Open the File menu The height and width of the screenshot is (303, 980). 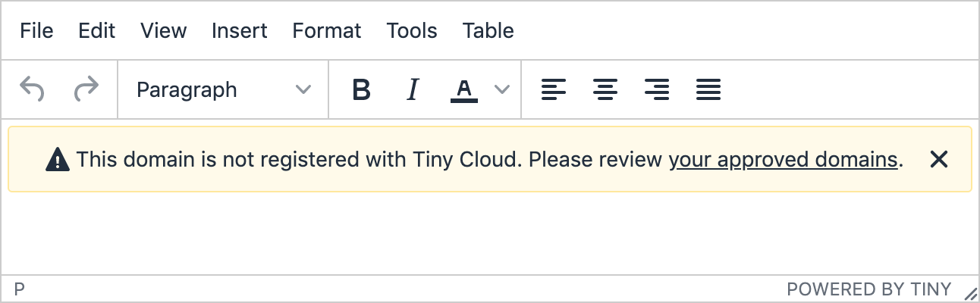tap(36, 30)
